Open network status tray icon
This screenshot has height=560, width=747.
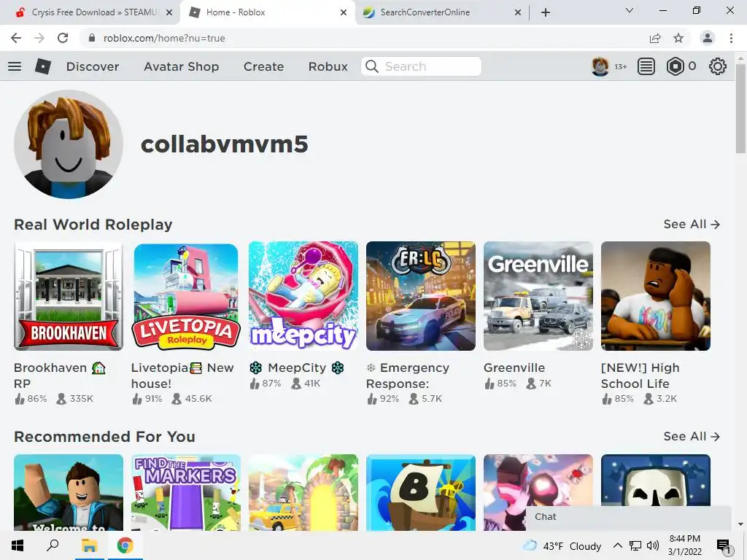click(x=635, y=545)
